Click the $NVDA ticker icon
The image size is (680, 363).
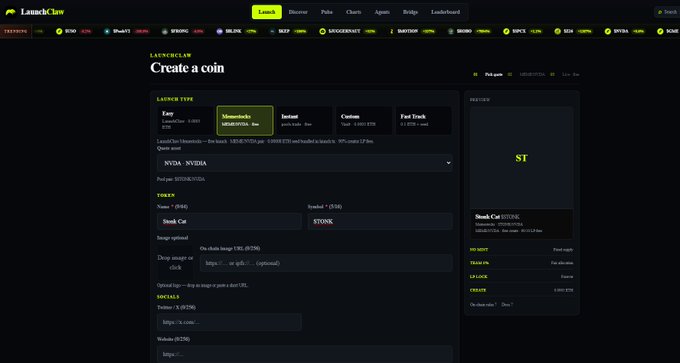click(608, 31)
